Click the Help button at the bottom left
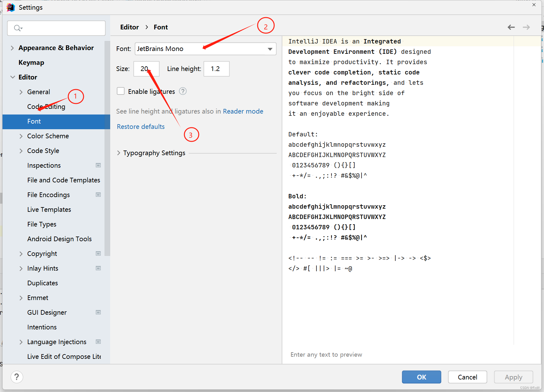The width and height of the screenshot is (544, 392). 17,377
